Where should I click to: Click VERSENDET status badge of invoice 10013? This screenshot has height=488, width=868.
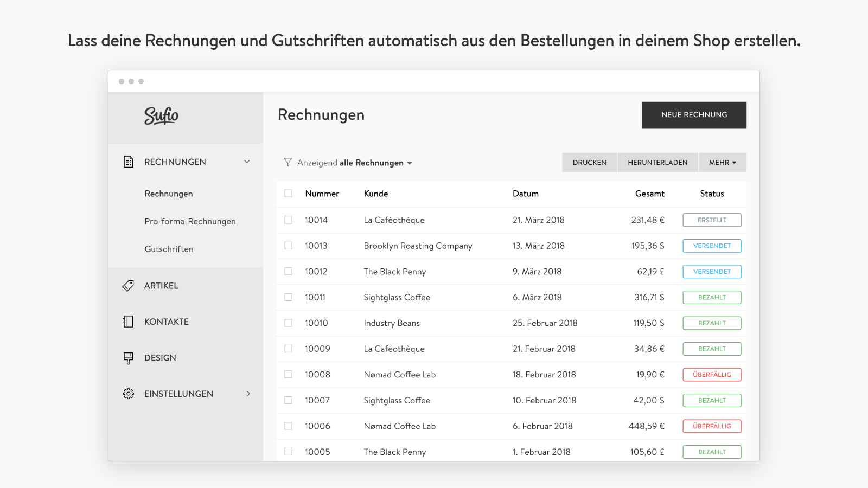[x=712, y=246]
